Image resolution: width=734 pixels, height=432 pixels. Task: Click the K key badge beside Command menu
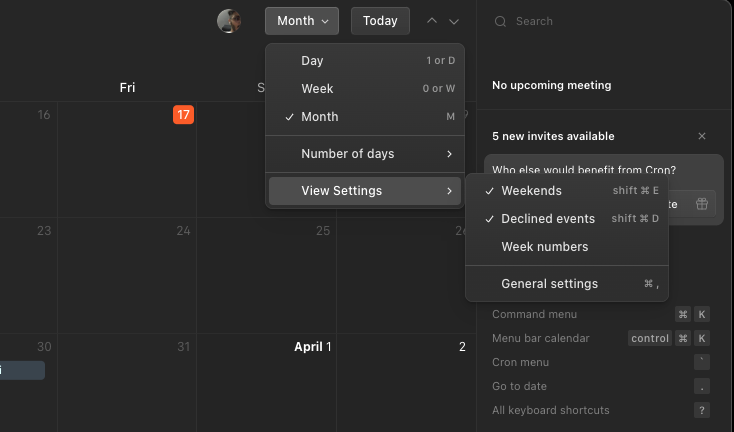click(x=702, y=314)
